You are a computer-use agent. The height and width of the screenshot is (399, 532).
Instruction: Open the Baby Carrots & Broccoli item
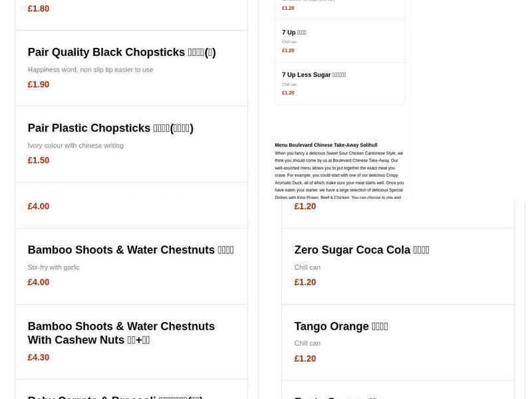115,396
